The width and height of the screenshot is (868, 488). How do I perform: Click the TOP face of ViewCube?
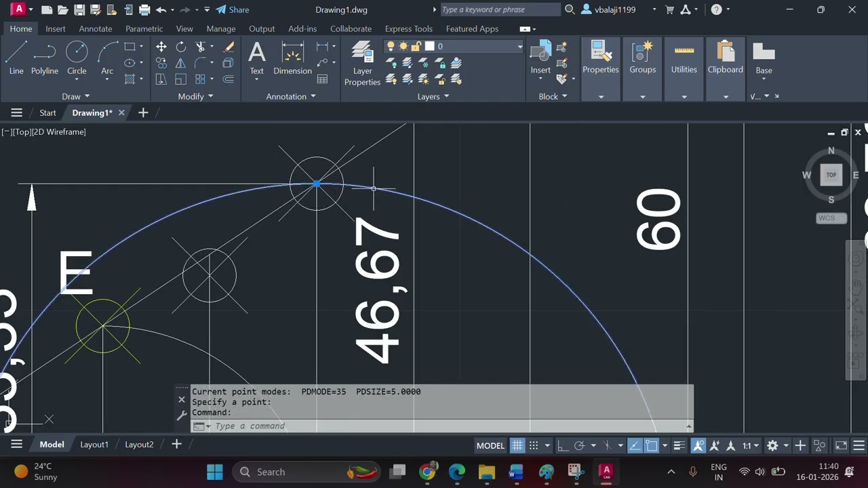pos(831,175)
